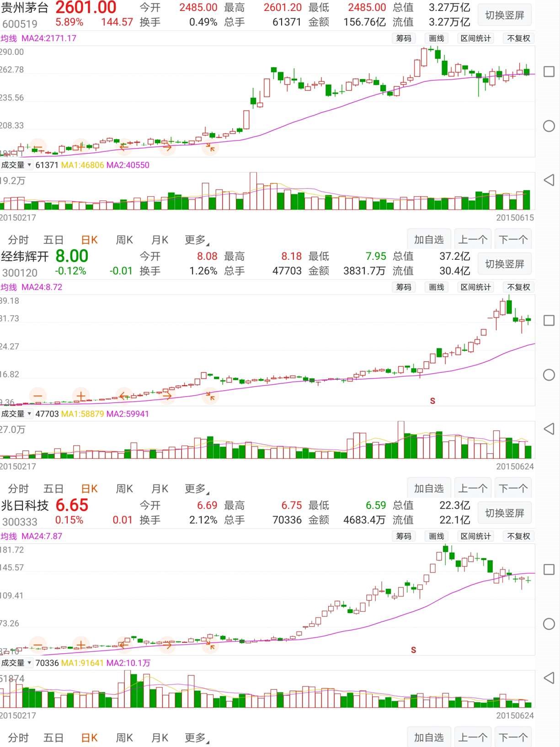Toggle 画线 drawing mode on 经纬辉开 chart
560x747 pixels.
[437, 287]
